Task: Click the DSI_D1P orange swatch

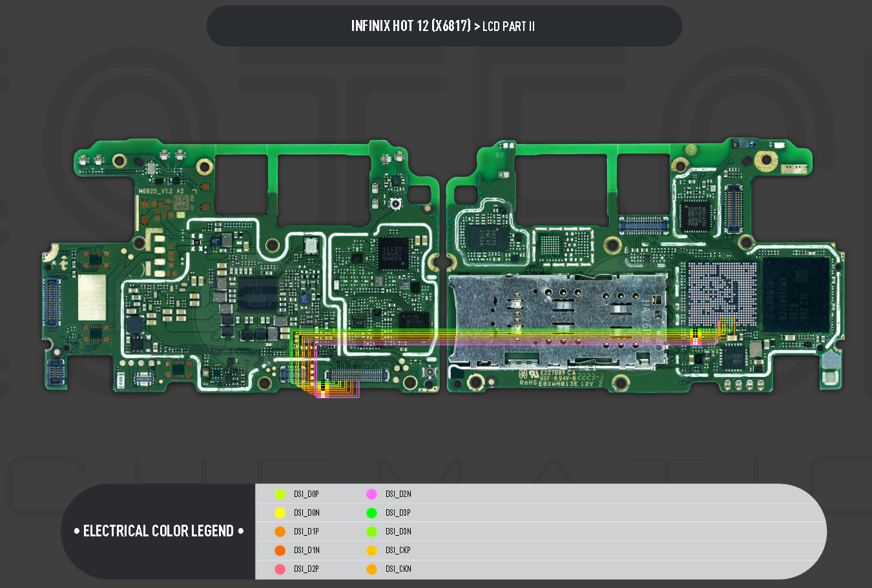Action: pos(280,532)
